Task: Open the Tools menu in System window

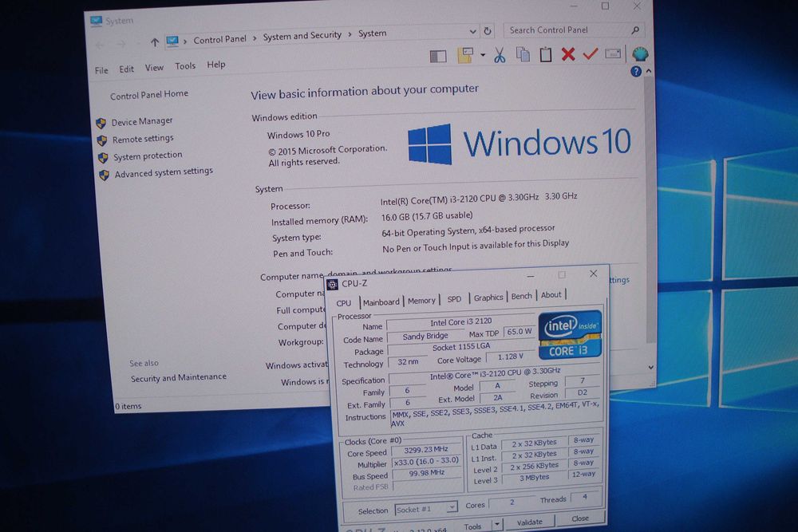Action: pyautogui.click(x=185, y=65)
